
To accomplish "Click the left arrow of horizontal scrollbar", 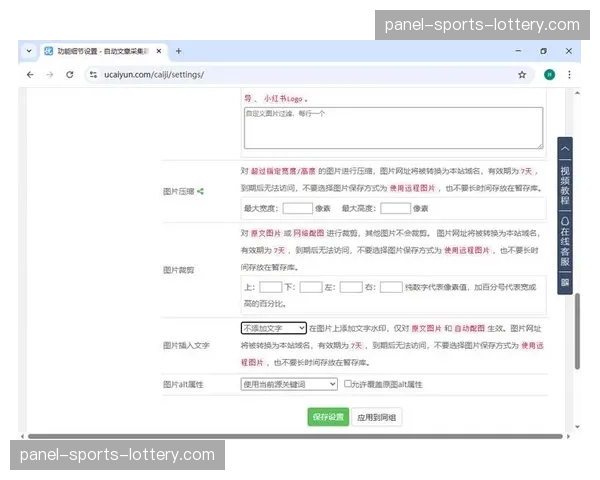I will [x=22, y=436].
